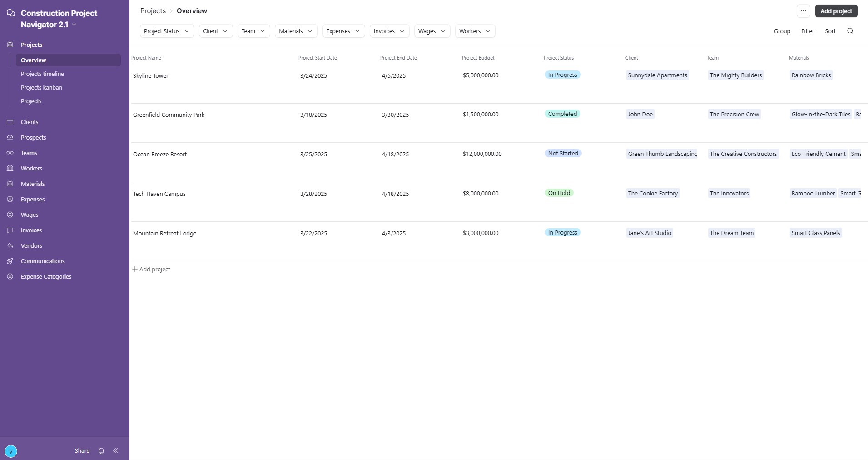Image resolution: width=868 pixels, height=460 pixels.
Task: Click the Prospects icon in sidebar
Action: [x=10, y=137]
